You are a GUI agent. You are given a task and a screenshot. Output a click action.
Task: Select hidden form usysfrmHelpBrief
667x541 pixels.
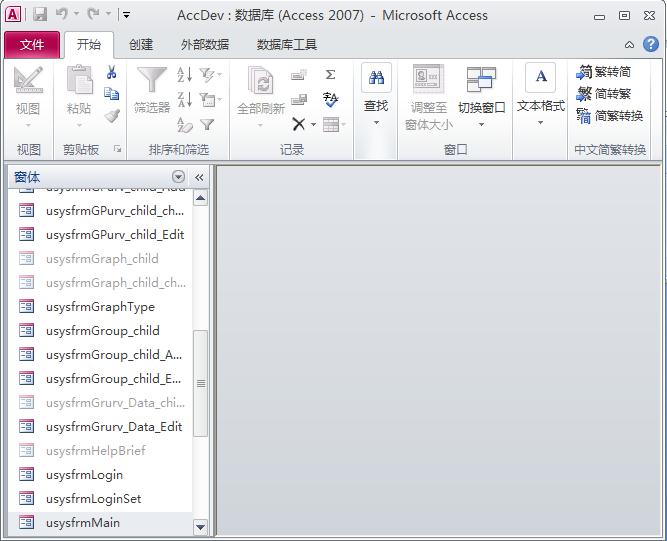click(x=100, y=450)
